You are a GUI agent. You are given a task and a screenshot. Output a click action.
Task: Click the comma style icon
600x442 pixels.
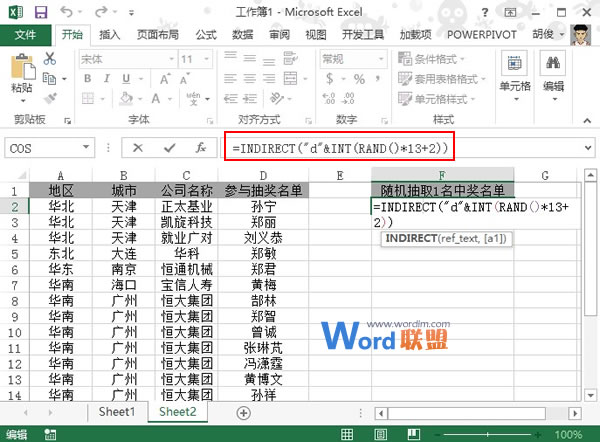(x=378, y=78)
